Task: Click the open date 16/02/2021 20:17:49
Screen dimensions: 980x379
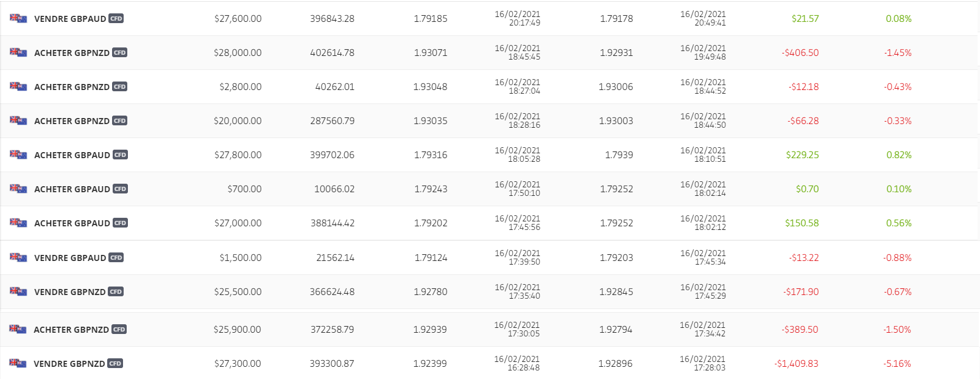Action: pos(517,18)
